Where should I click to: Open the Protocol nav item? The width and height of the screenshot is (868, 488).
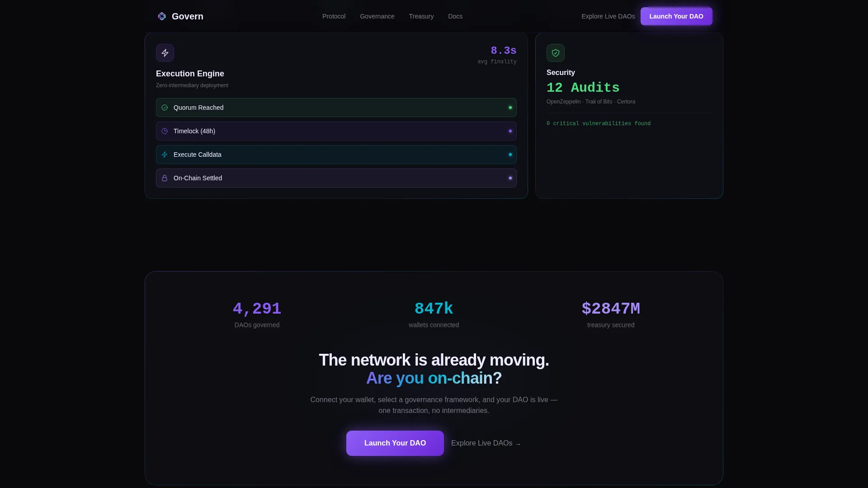334,16
